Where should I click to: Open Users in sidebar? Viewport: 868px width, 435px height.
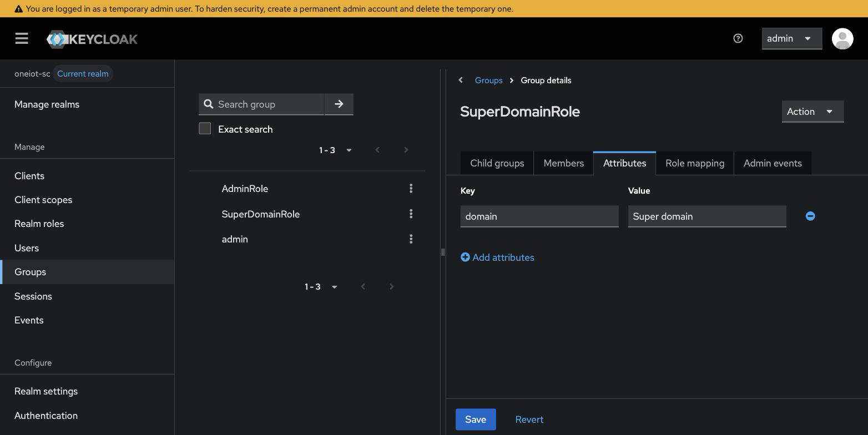(x=87, y=248)
